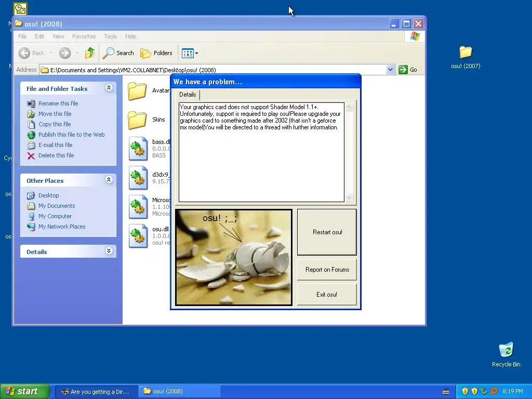532x399 pixels.
Task: Click the second yellow security shield tray icon
Action: (474, 392)
